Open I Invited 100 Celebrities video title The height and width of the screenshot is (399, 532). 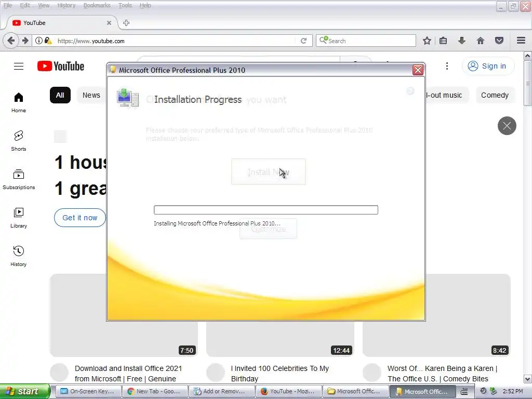(280, 374)
